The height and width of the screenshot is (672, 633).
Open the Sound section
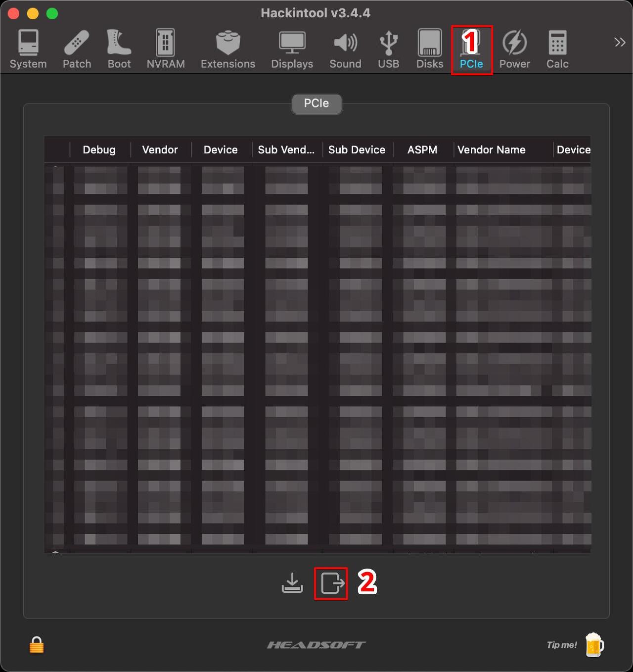[345, 49]
